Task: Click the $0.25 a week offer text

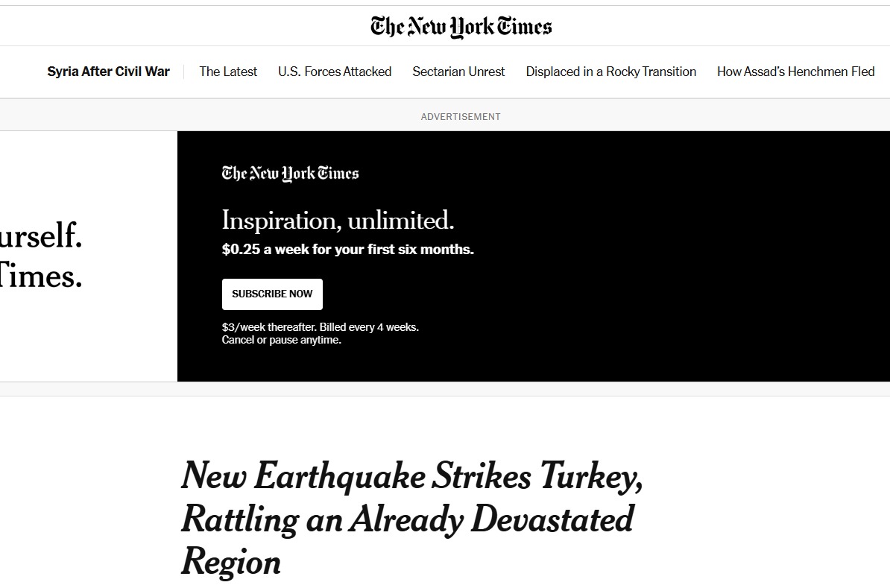Action: [x=347, y=250]
